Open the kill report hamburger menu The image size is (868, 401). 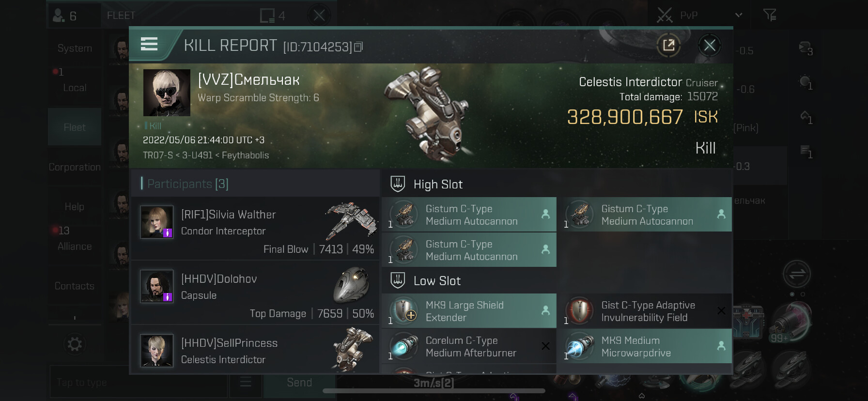click(x=149, y=44)
